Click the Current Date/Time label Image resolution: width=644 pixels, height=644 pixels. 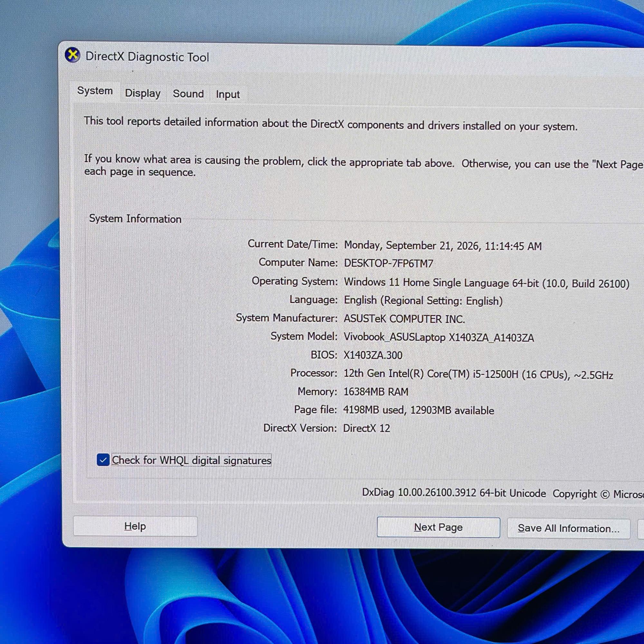tap(293, 244)
